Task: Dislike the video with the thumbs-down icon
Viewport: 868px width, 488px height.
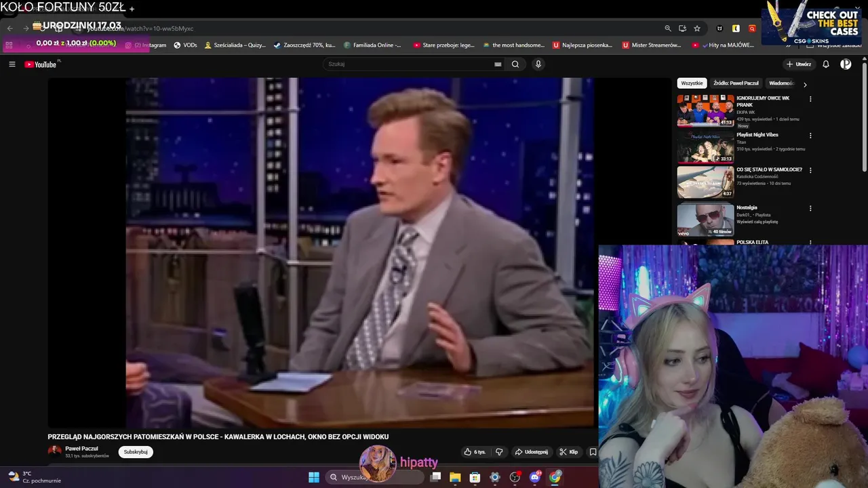Action: [499, 452]
